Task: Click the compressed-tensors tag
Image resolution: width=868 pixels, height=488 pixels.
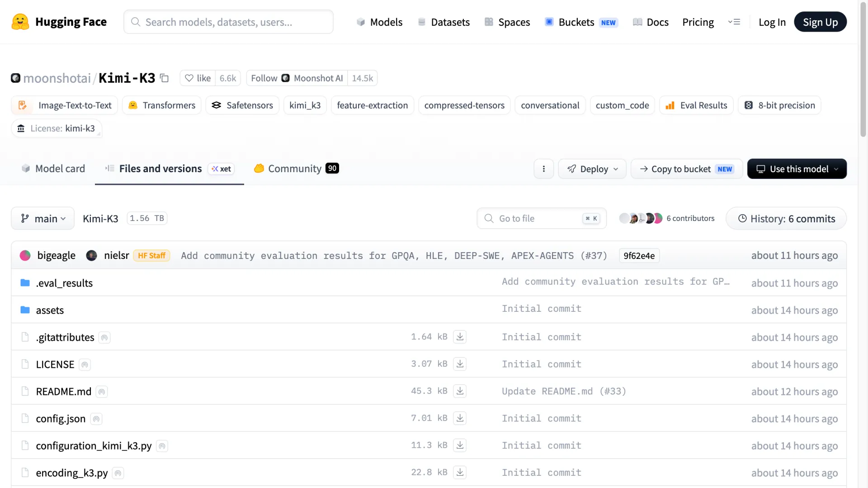Action: pos(464,105)
